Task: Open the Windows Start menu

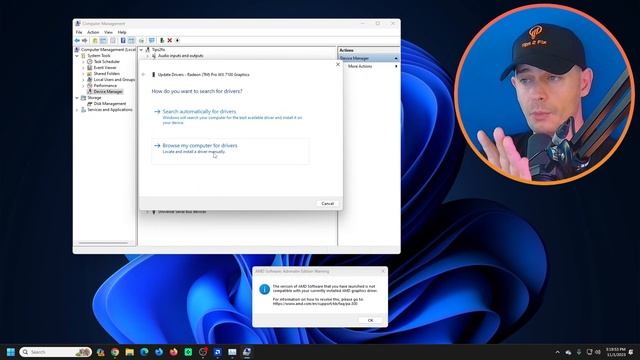Action: (x=11, y=352)
